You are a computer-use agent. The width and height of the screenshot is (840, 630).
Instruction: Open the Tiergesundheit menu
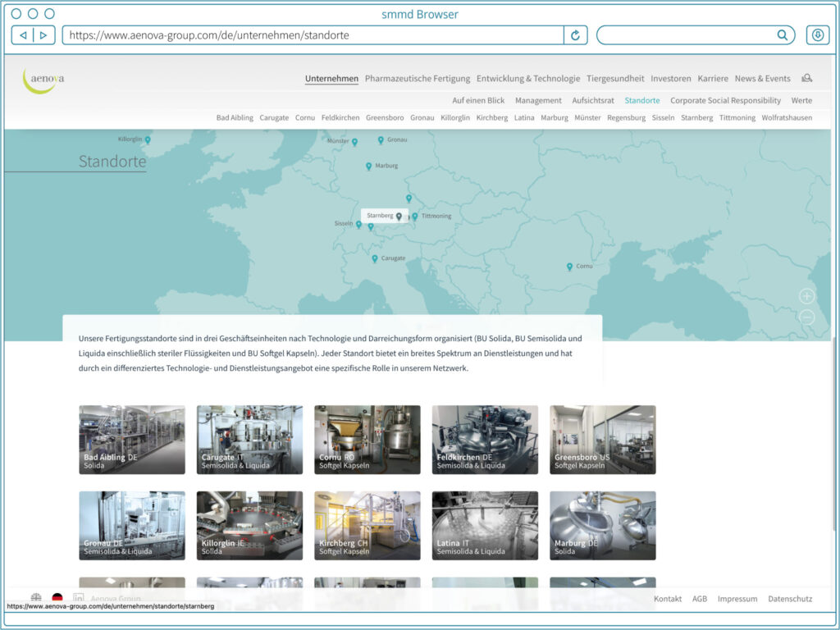tap(615, 79)
